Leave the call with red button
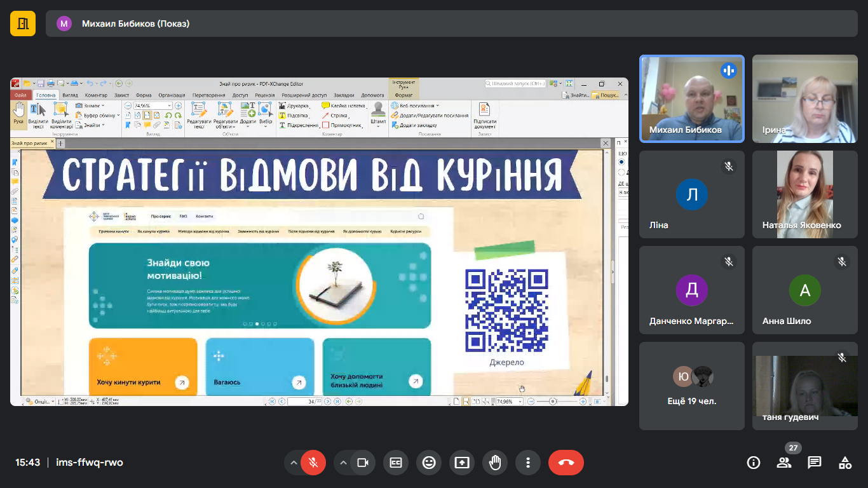 pos(566,463)
